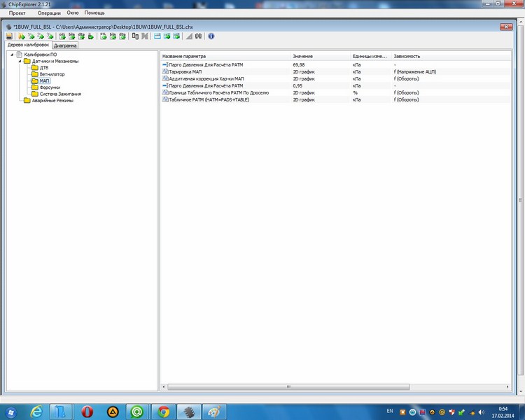The width and height of the screenshot is (525, 420).
Task: Click the floppy disk save icon in toolbar
Action: point(9,36)
